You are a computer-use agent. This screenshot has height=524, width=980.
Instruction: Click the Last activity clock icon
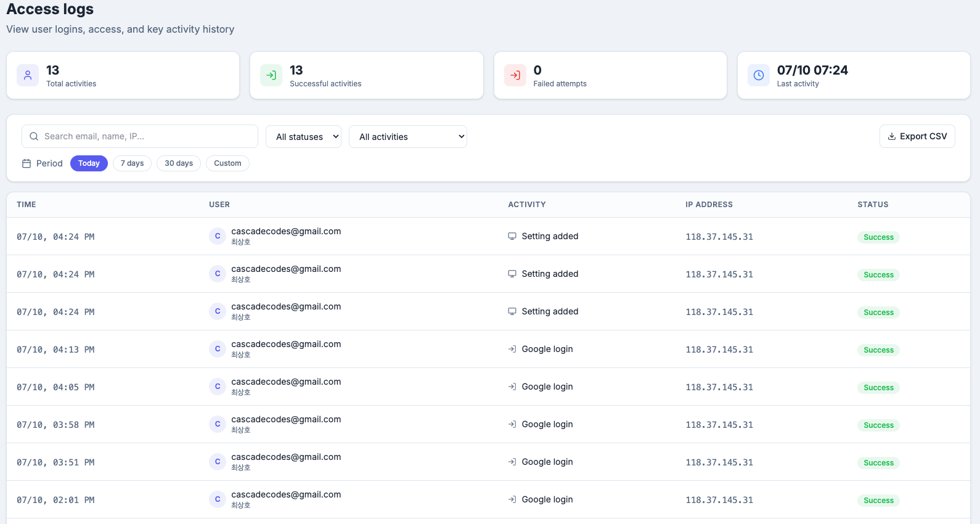pyautogui.click(x=759, y=75)
